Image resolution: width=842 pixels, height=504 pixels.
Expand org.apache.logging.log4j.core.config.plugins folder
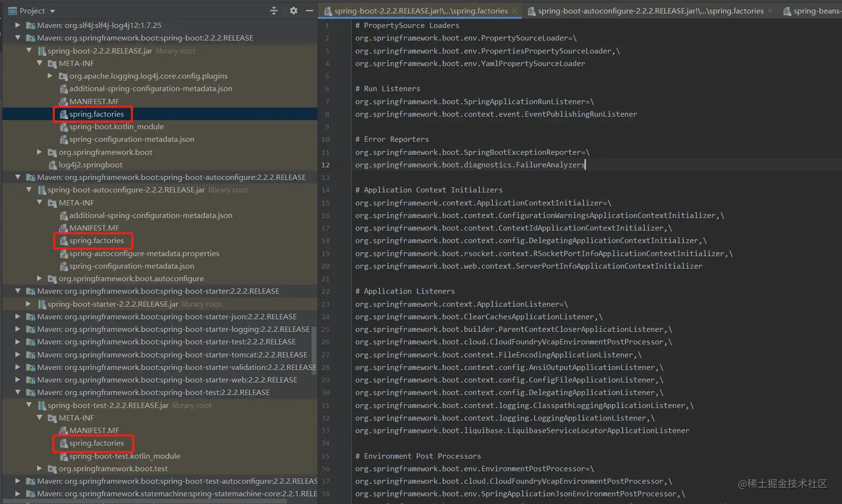coord(50,76)
